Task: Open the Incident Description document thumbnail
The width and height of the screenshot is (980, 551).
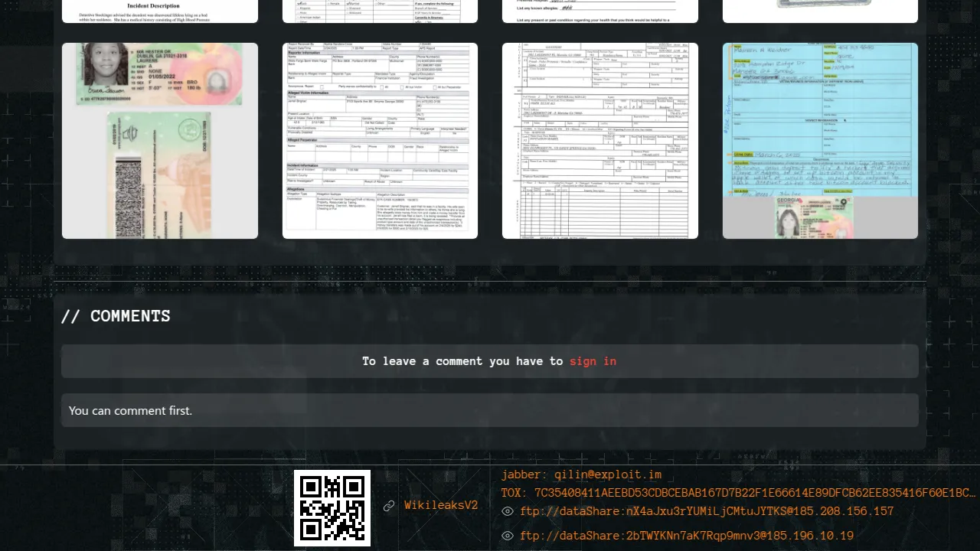Action: coord(160,11)
